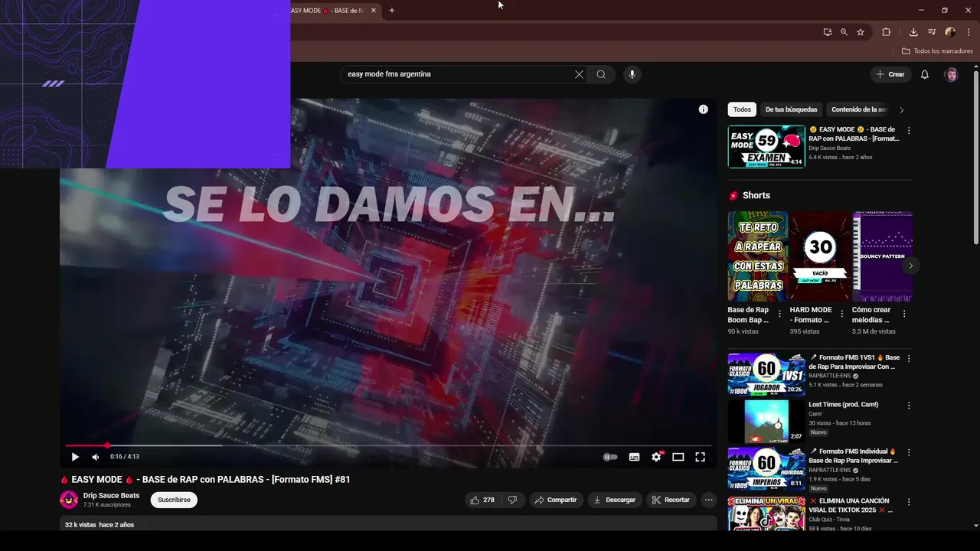The width and height of the screenshot is (980, 551).
Task: Open the browser downloads icon
Action: 913,32
